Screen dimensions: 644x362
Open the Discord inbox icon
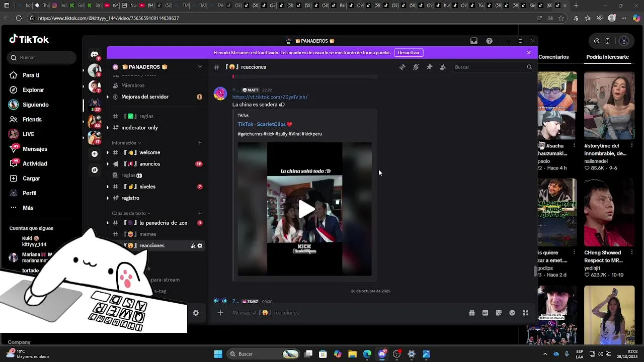pyautogui.click(x=474, y=41)
